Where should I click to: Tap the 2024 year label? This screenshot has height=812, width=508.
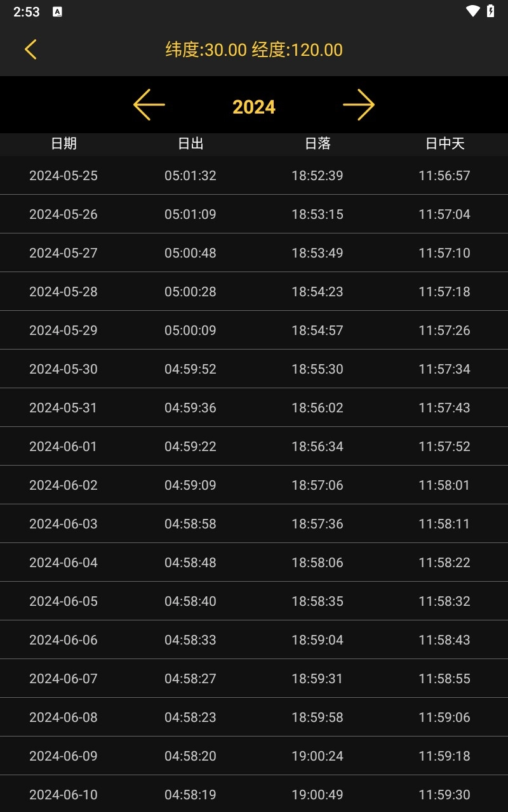click(x=254, y=107)
